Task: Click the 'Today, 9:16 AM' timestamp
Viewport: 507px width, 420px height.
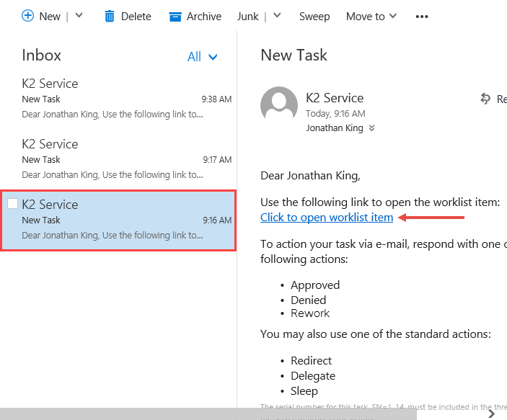Action: [335, 114]
